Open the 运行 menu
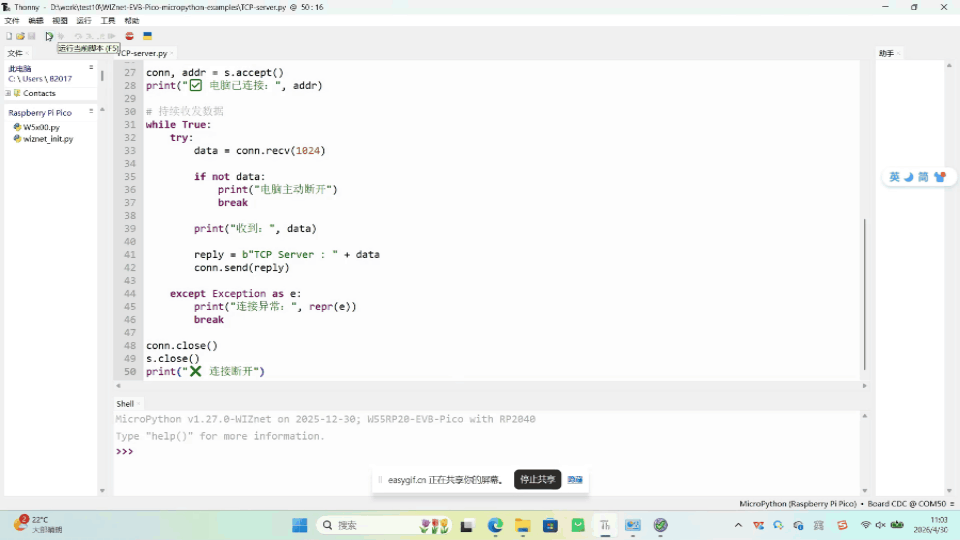960x540 pixels. [84, 21]
